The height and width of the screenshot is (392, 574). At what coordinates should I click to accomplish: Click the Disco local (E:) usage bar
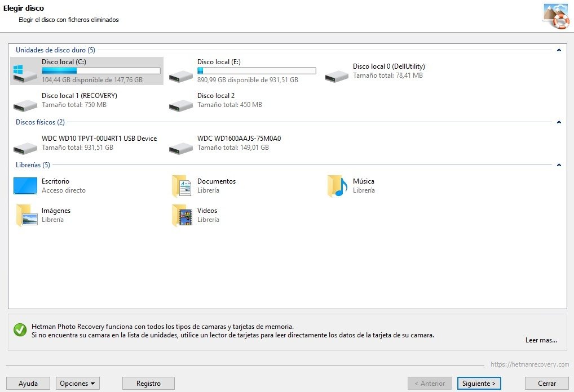257,71
